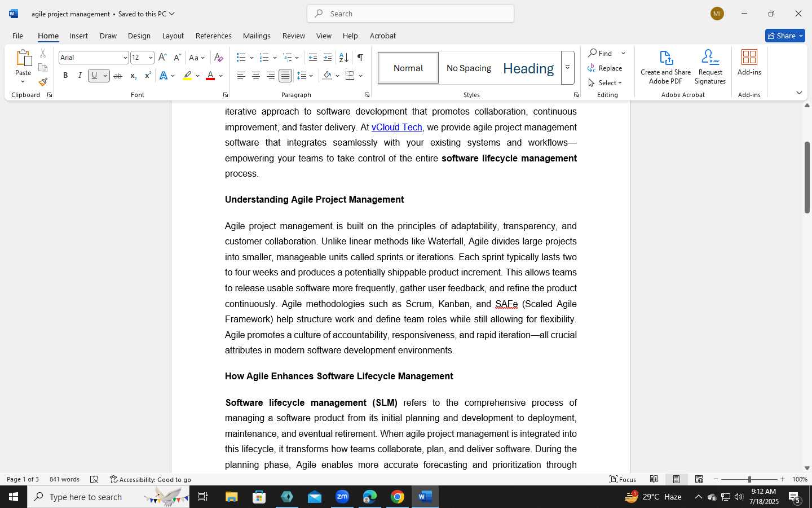Activate the Format Painter brush

click(x=43, y=82)
